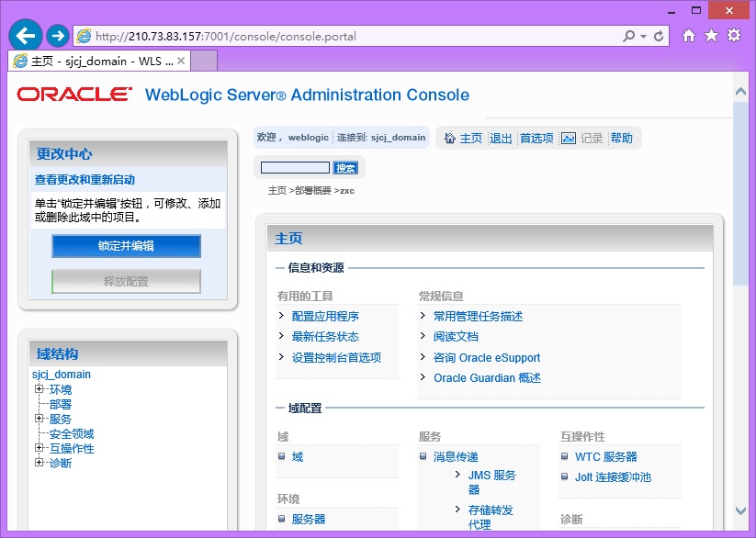Refresh the page
The height and width of the screenshot is (538, 756).
coord(658,36)
